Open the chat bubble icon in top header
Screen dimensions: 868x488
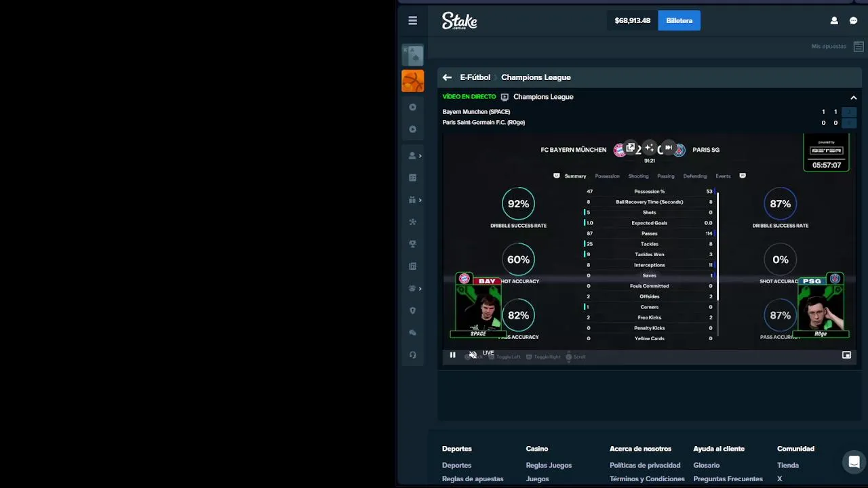click(854, 20)
